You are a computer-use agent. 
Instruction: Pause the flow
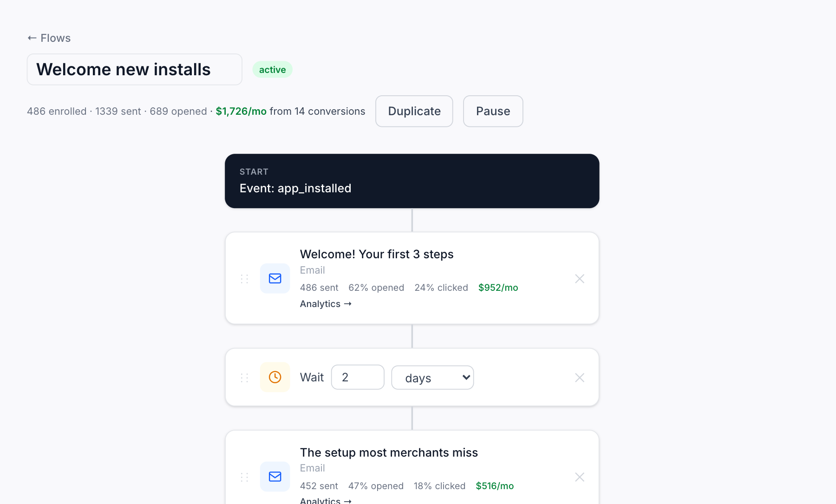[x=493, y=111]
